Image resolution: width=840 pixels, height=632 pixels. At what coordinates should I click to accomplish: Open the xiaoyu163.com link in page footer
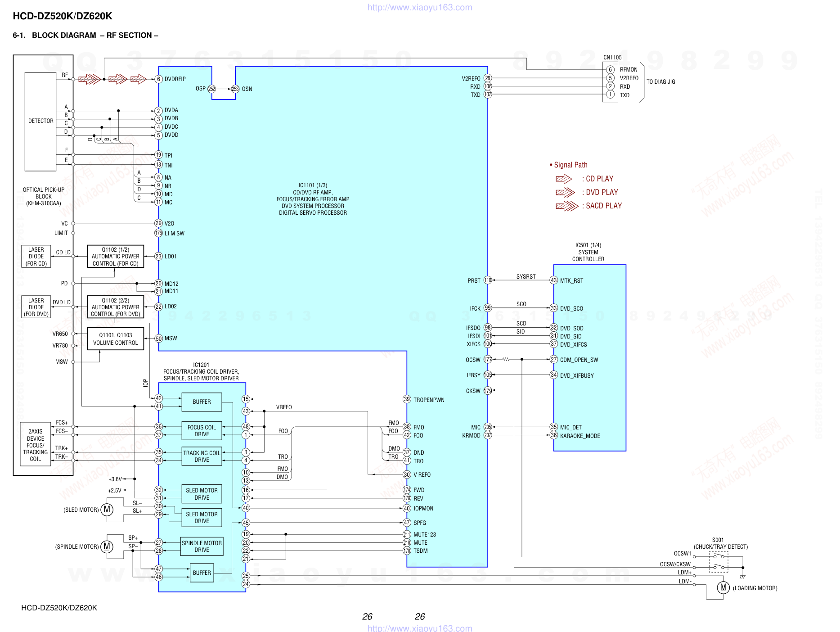point(420,628)
